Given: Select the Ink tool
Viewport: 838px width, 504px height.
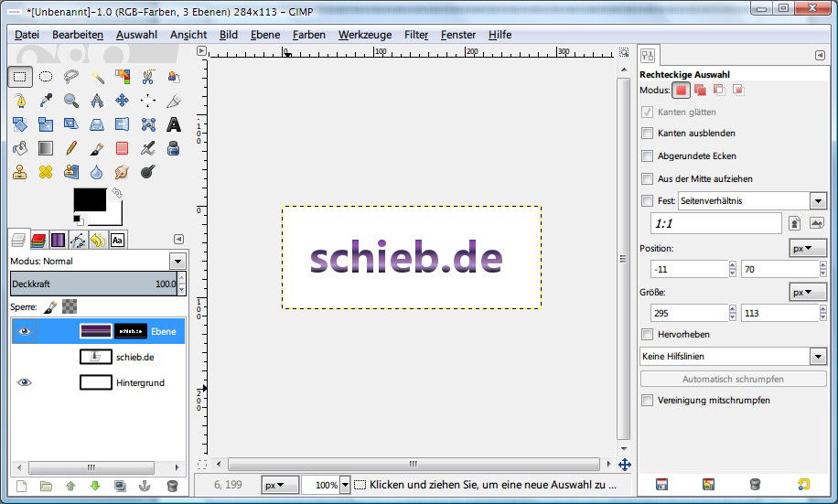Looking at the screenshot, I should click(x=174, y=148).
